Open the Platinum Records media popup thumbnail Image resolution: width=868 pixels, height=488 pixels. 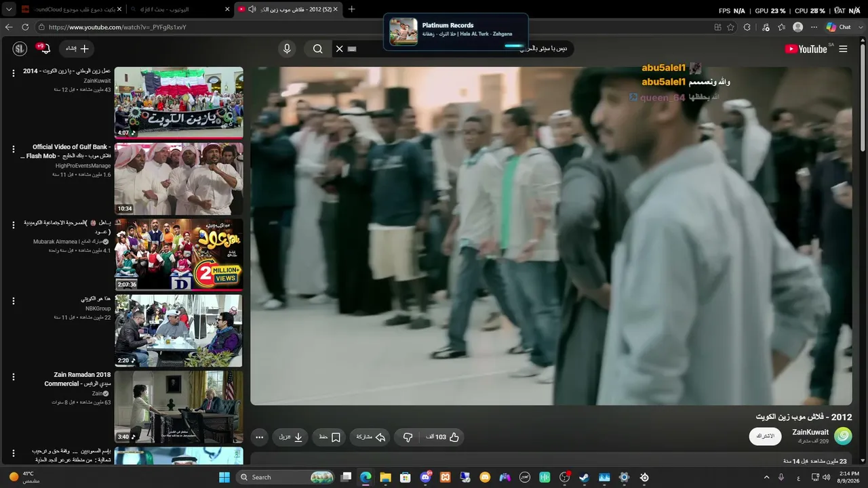coord(403,32)
